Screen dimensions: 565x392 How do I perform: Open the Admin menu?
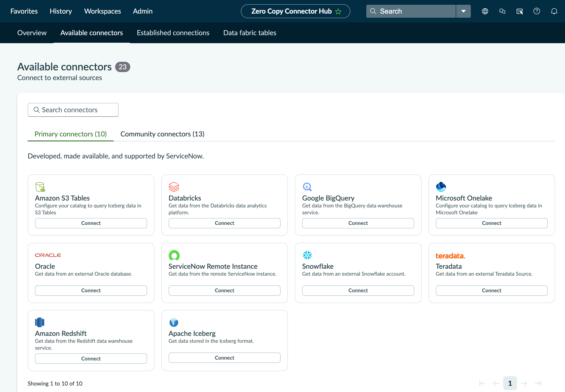coord(143,11)
